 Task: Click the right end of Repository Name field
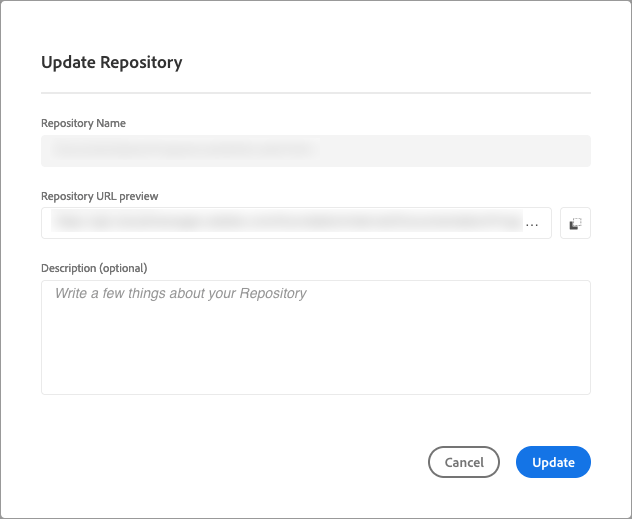tap(570, 151)
